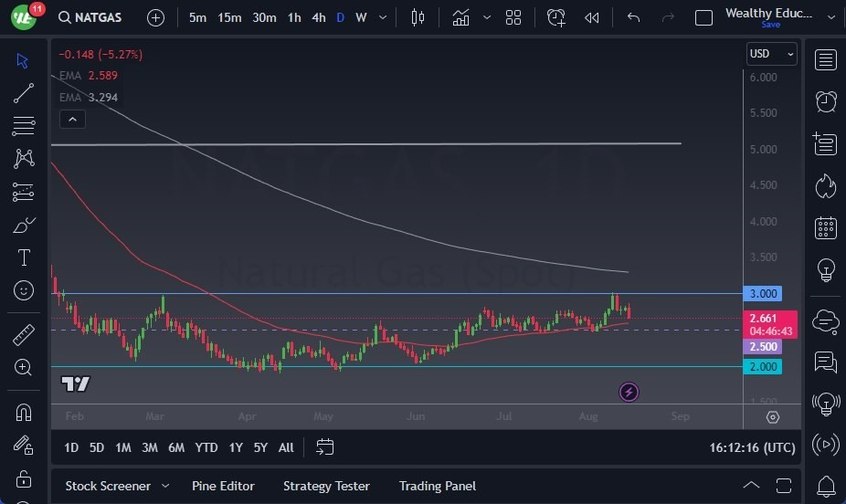Open the USD currency dropdown
Screen dimensions: 846x504
771,54
